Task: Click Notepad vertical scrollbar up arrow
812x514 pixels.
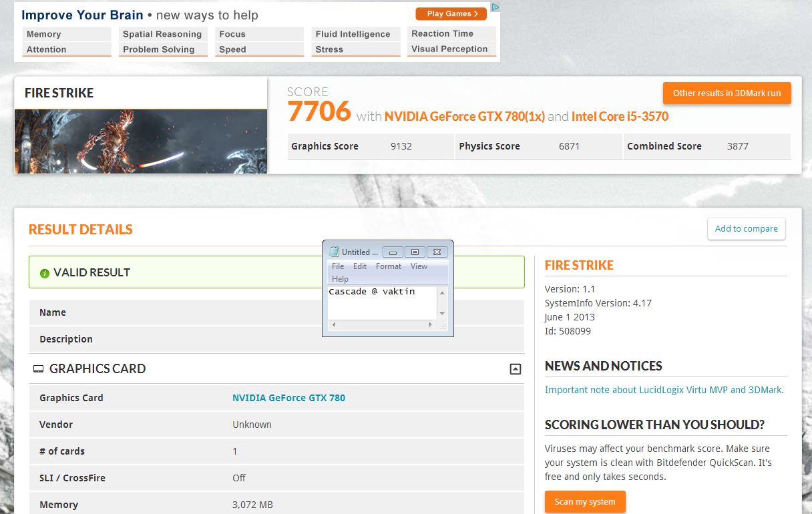Action: point(441,293)
